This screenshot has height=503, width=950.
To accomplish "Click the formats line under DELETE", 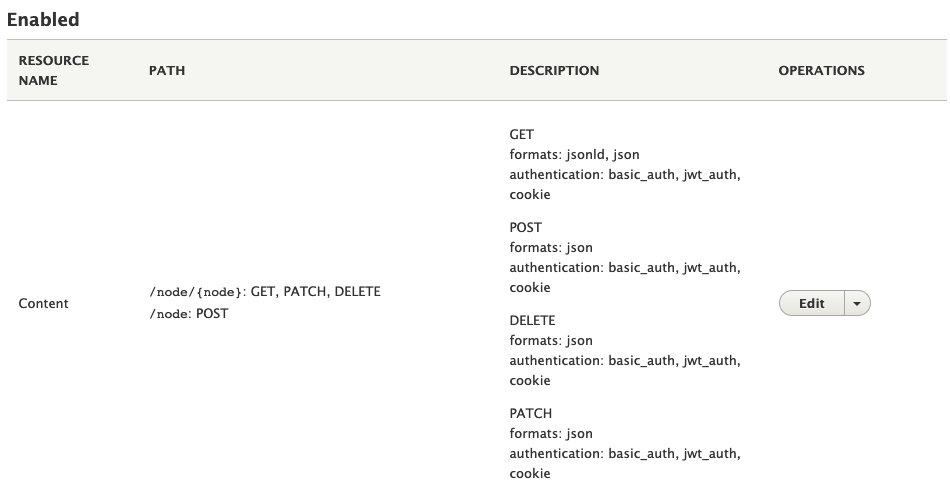I will 551,341.
